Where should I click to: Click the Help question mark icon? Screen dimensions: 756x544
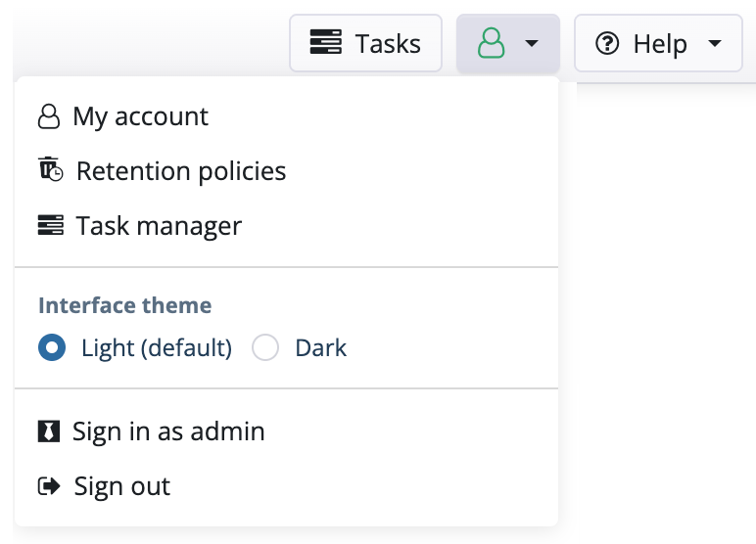tap(607, 43)
